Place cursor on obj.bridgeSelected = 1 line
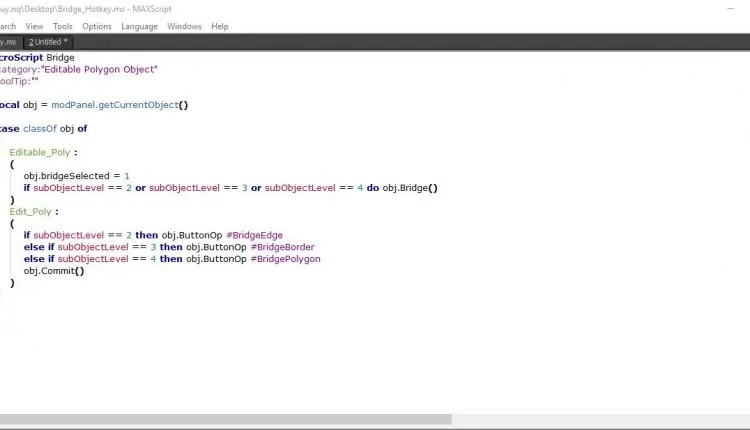750x430 pixels. pyautogui.click(x=77, y=175)
